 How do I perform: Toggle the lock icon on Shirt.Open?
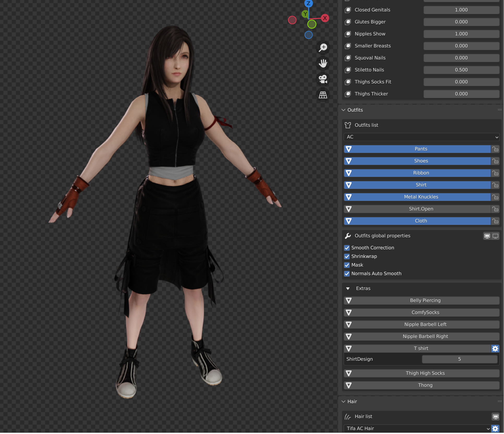[x=495, y=209]
